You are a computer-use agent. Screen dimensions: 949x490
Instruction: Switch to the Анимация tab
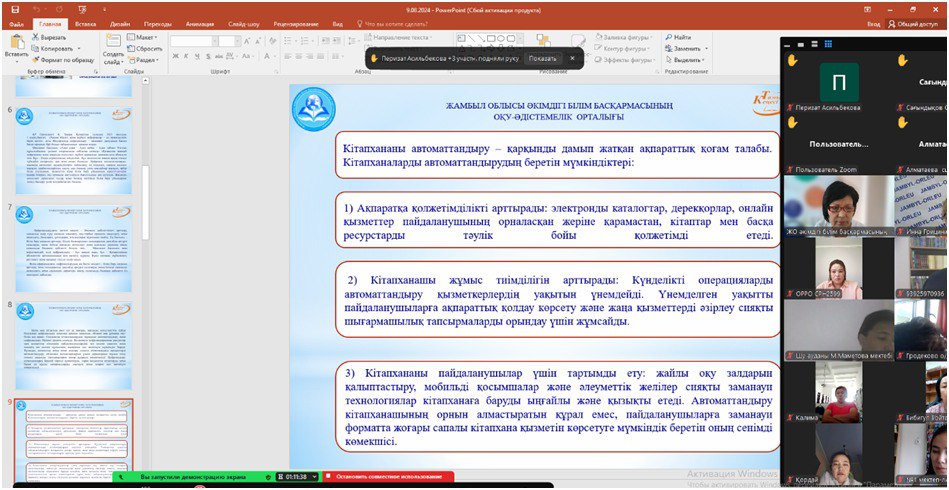point(200,24)
